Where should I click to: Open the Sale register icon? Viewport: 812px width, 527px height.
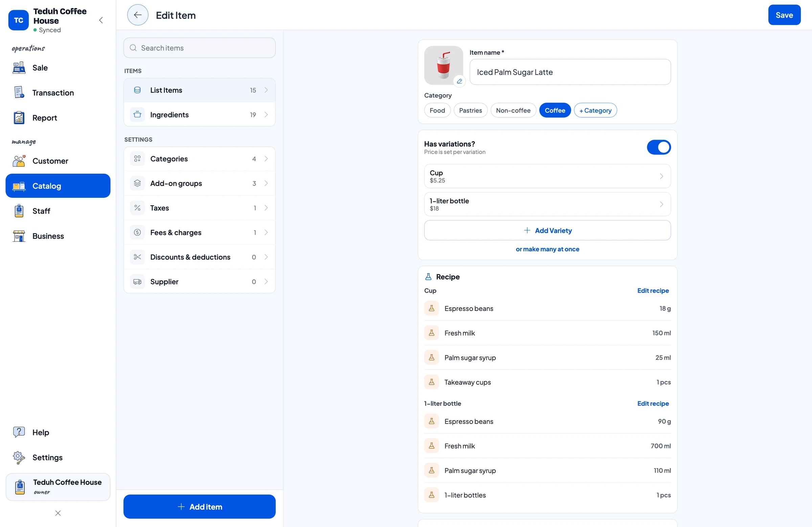coord(19,68)
